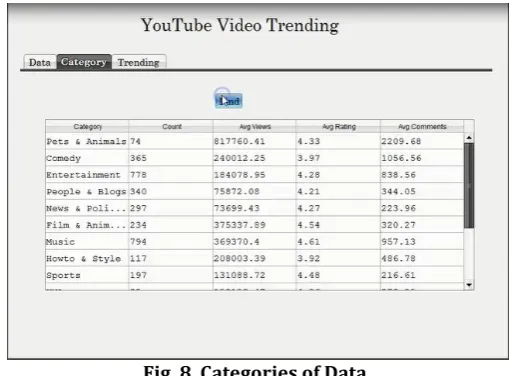This screenshot has height=376, width=509.
Task: Click the table vertical scrollbar thumb
Action: tap(469, 186)
